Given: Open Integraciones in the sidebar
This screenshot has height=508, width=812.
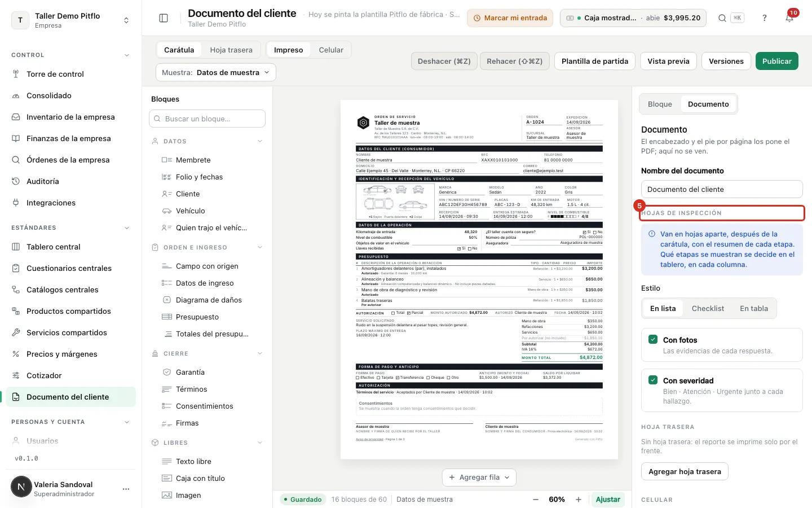Looking at the screenshot, I should (x=71, y=203).
